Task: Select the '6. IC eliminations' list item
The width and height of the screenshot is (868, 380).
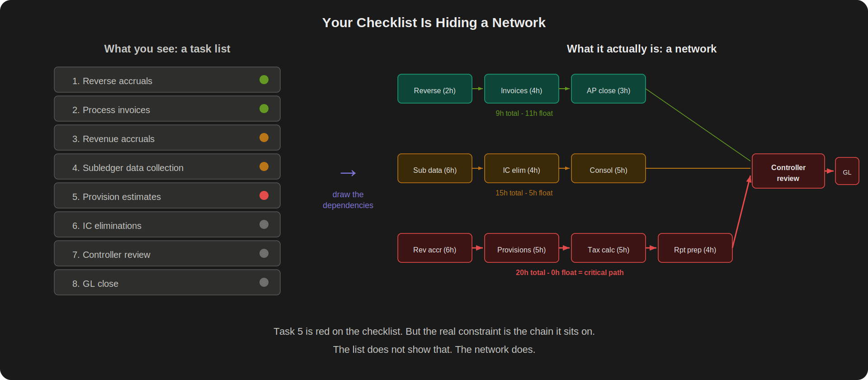Action: (x=167, y=224)
